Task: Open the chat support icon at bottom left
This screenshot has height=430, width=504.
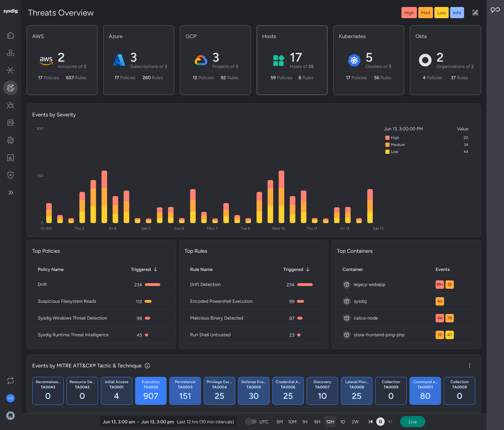Action: (10, 416)
